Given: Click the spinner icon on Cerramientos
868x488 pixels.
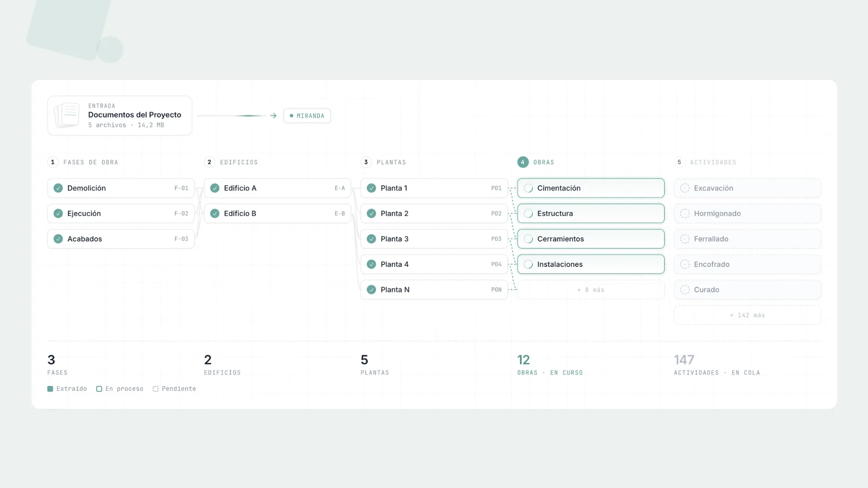Looking at the screenshot, I should coord(528,239).
